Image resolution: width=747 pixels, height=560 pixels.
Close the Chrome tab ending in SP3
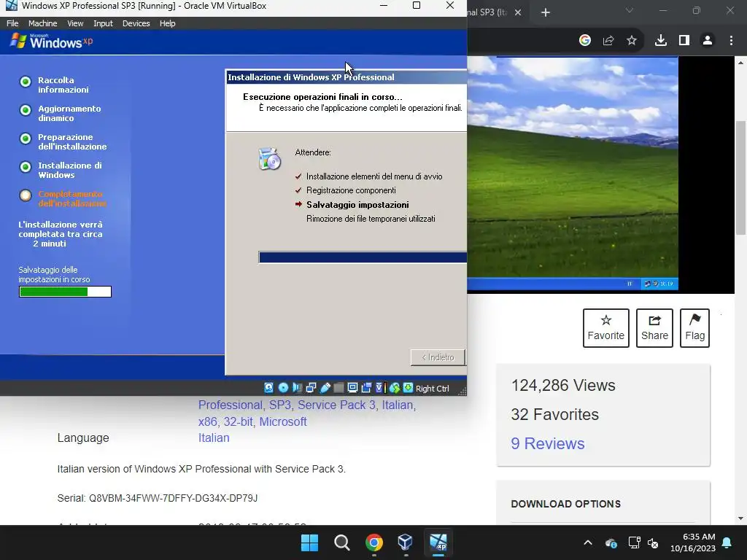519,12
